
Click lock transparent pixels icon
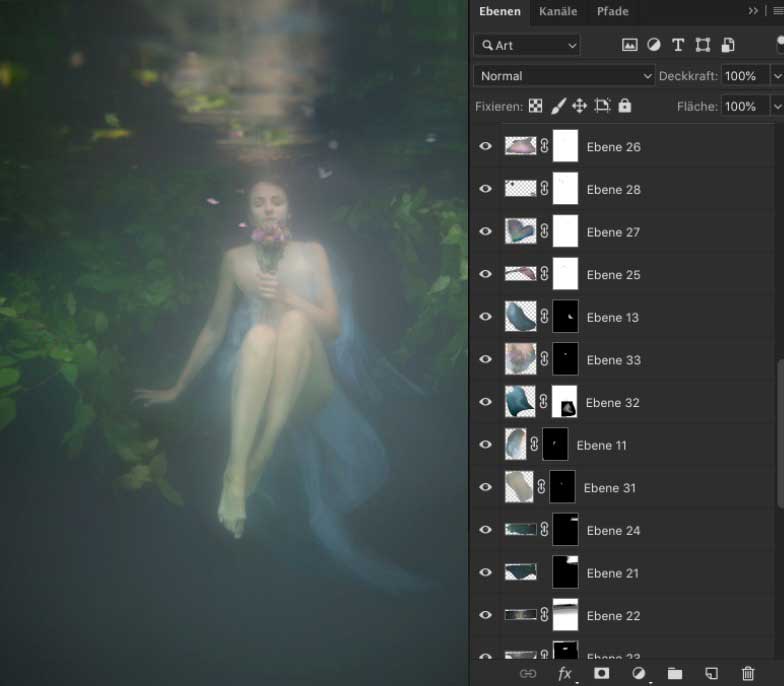point(536,106)
